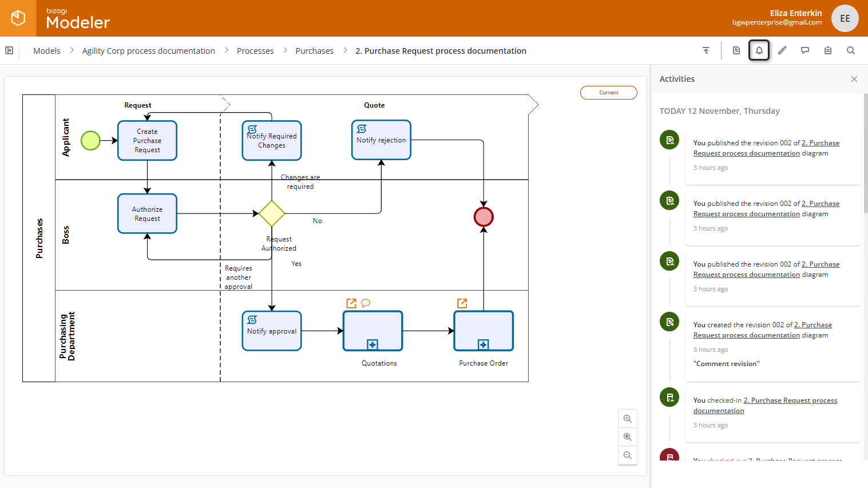Click the zoom in magnifier on canvas
This screenshot has width=868, height=488.
click(628, 419)
